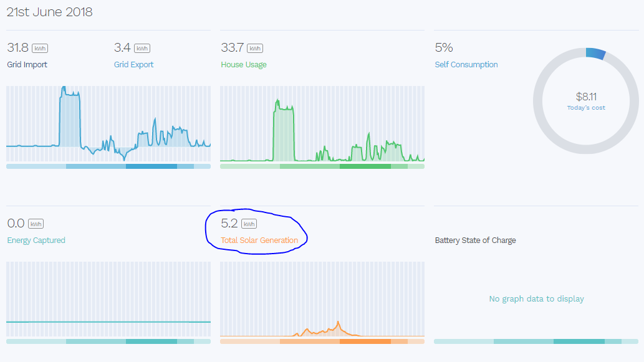Click the 21st June 2018 date heading
The width and height of the screenshot is (644, 362).
(x=49, y=12)
